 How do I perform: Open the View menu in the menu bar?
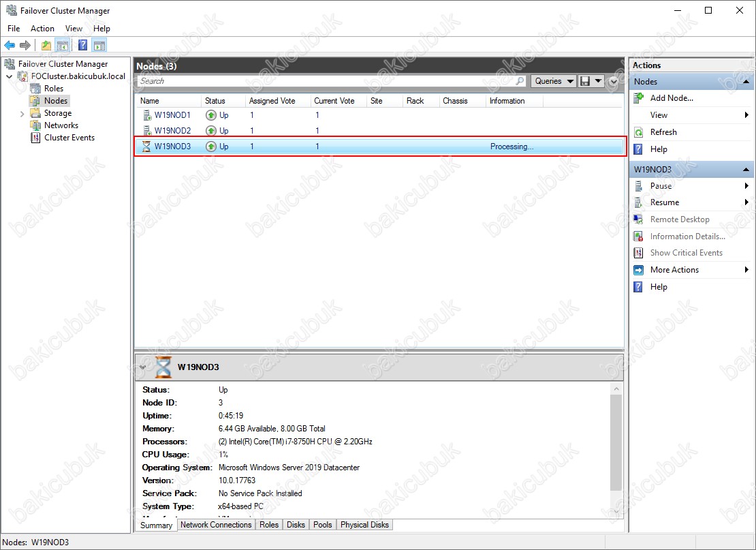[74, 29]
